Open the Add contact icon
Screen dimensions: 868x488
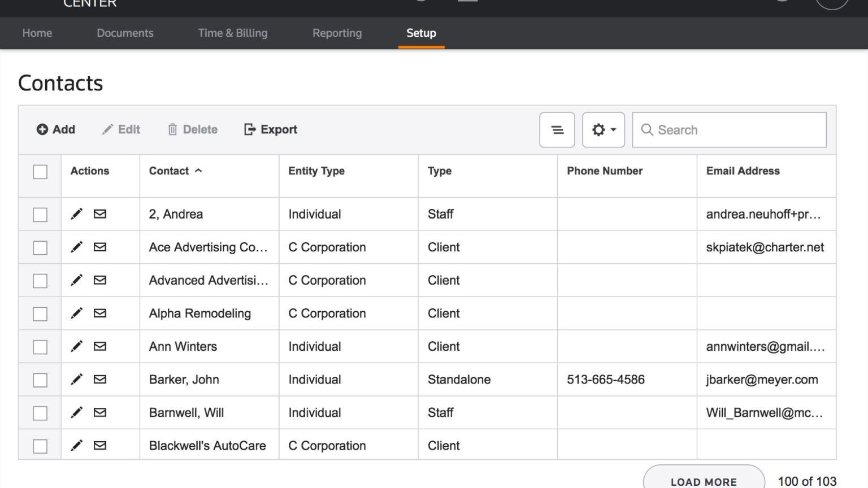(x=42, y=129)
